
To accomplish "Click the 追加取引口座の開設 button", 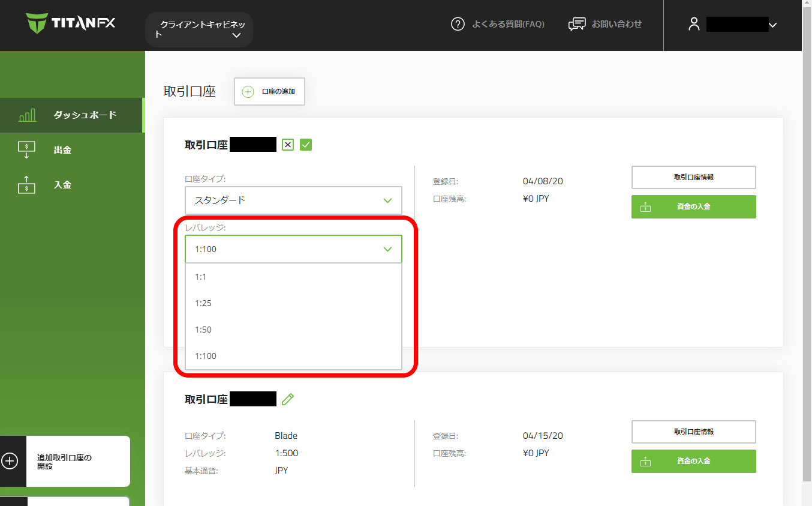I will tap(65, 461).
